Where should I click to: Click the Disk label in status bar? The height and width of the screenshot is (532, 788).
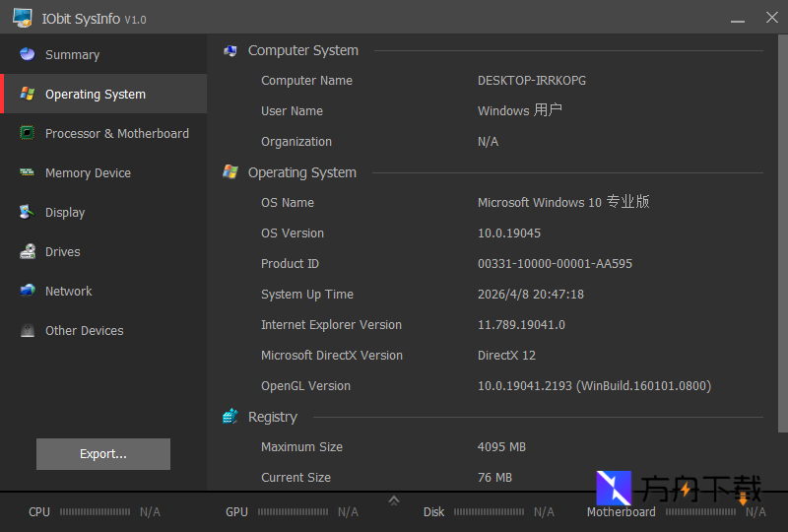coord(433,512)
